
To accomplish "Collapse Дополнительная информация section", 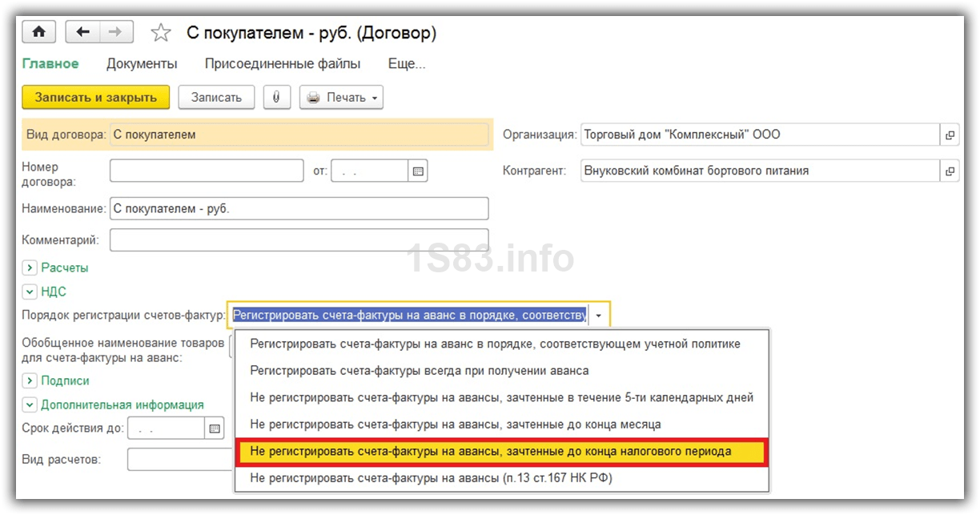I will 30,404.
